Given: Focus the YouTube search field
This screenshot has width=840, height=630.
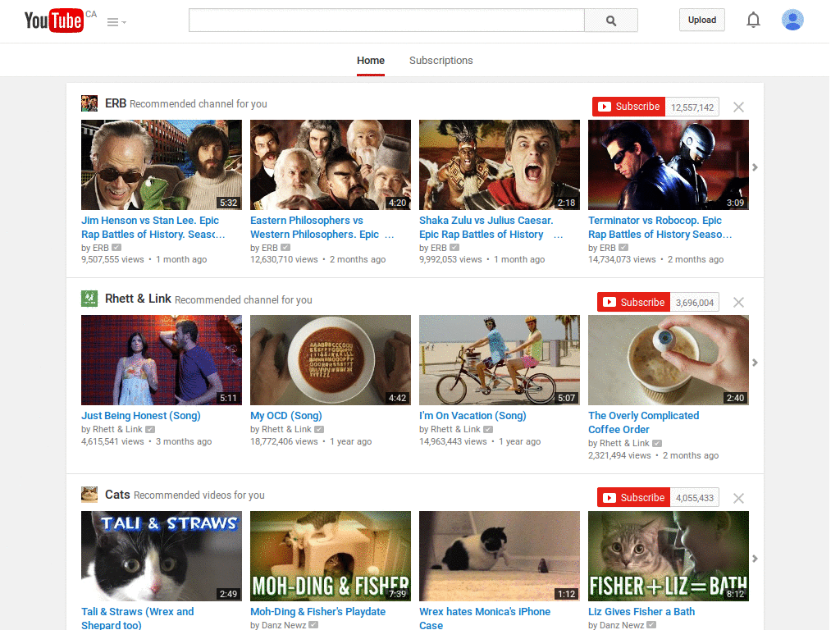Looking at the screenshot, I should (386, 21).
